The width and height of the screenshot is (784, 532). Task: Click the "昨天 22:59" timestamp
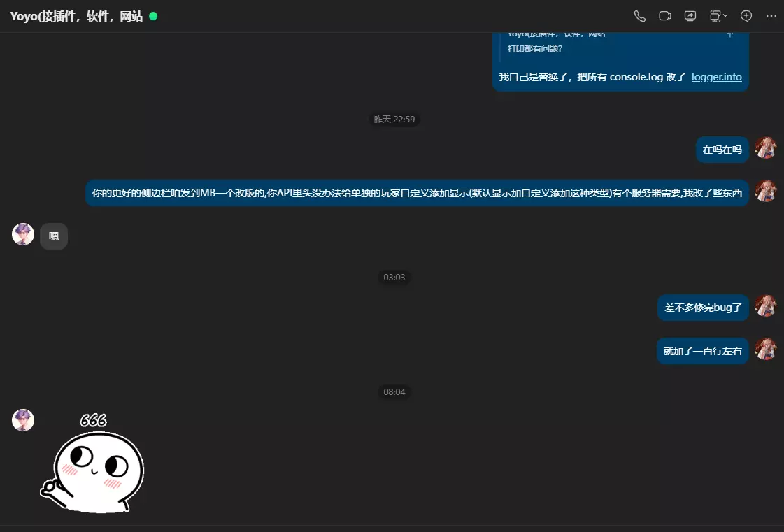394,119
